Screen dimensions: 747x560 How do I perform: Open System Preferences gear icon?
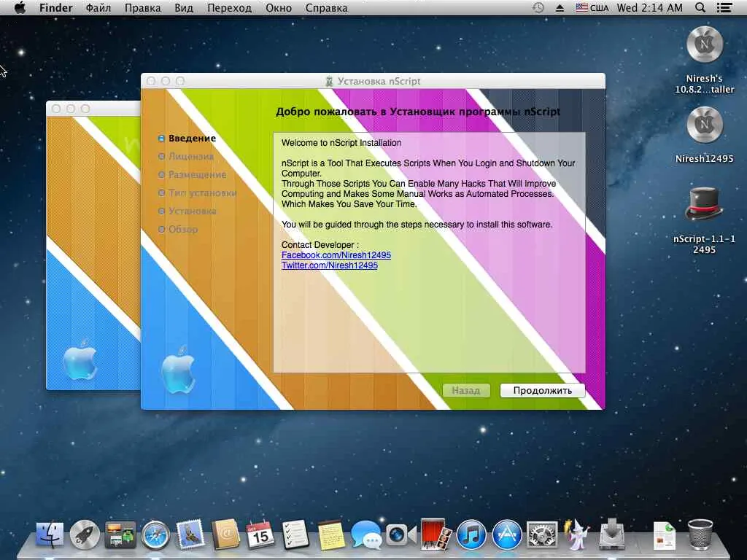click(x=542, y=534)
